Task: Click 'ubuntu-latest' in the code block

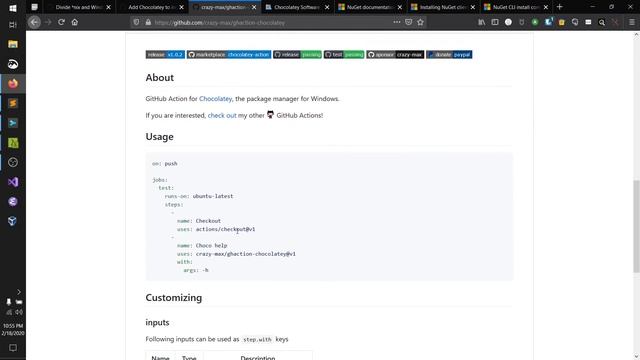Action: click(213, 196)
